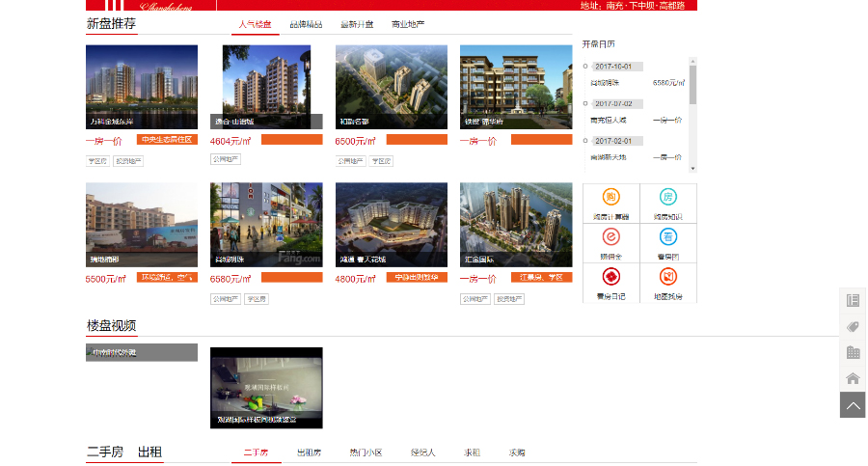Open the 地图找房 map icon
The height and width of the screenshot is (466, 868).
coord(668,277)
